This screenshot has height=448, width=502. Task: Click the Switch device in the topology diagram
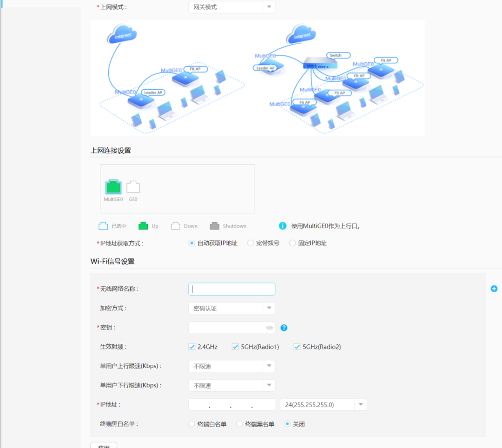pos(318,65)
